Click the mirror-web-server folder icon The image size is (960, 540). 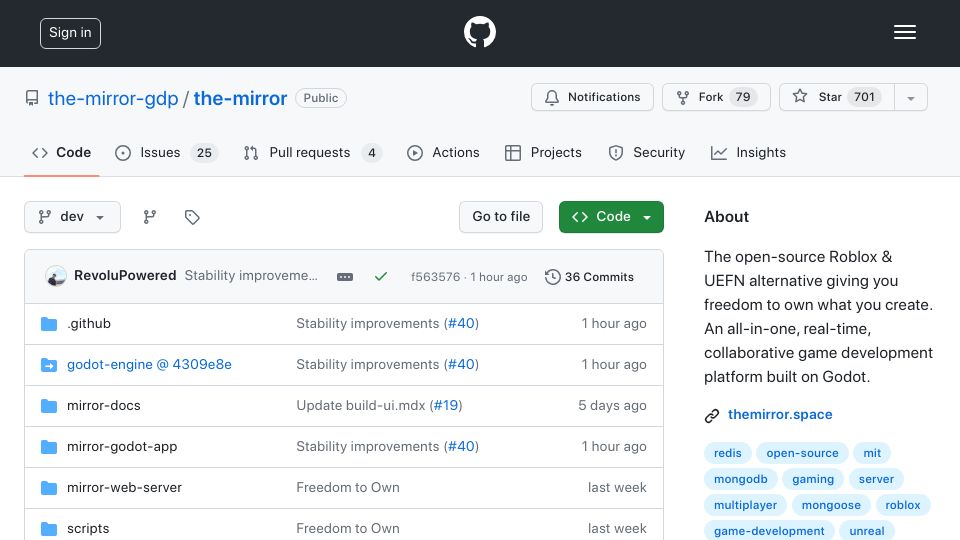49,487
